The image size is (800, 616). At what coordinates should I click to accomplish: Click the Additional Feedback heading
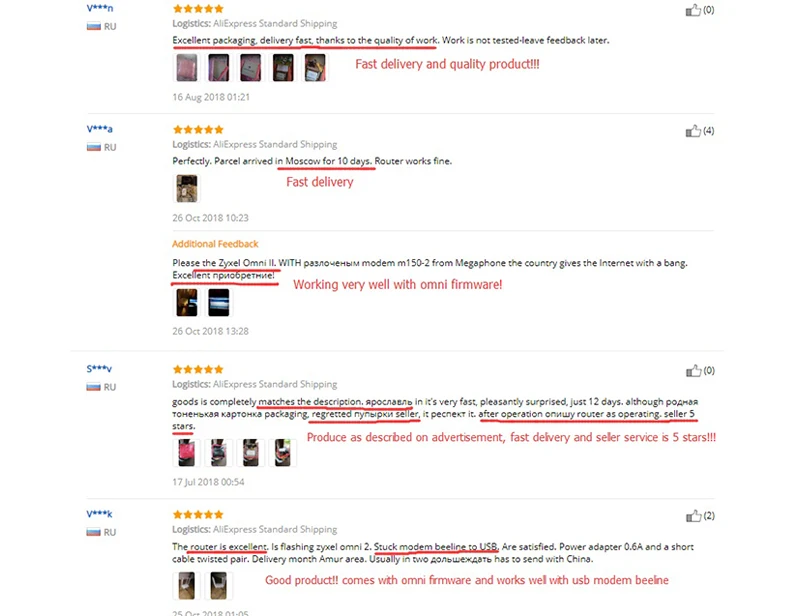click(x=215, y=244)
